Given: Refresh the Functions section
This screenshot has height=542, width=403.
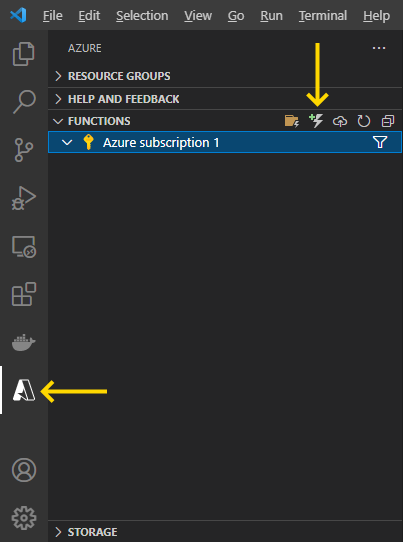Looking at the screenshot, I should (x=364, y=121).
